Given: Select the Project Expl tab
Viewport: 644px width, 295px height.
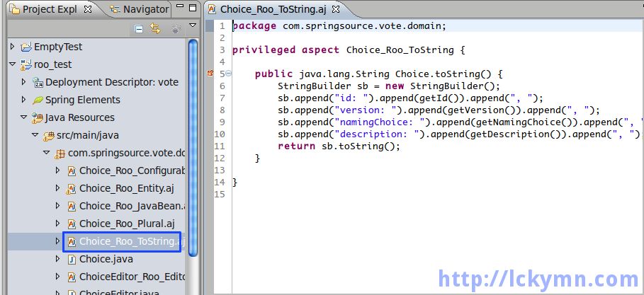Looking at the screenshot, I should click(x=45, y=9).
